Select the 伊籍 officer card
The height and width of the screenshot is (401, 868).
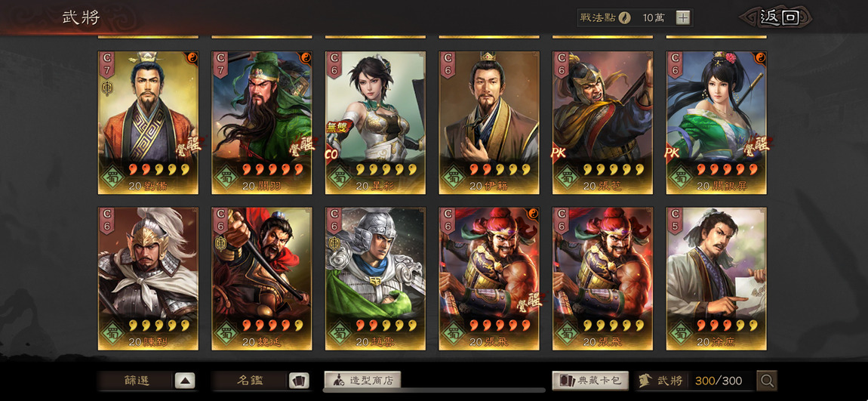click(x=489, y=122)
